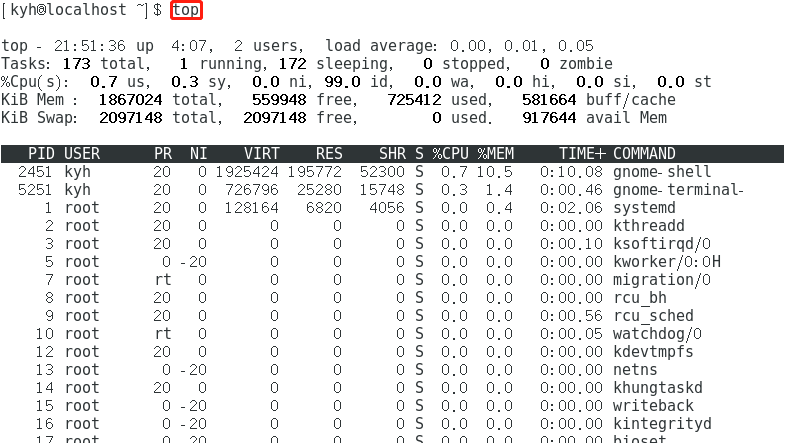The image size is (787, 443).
Task: Click PID 5251 in the process list
Action: (35, 190)
